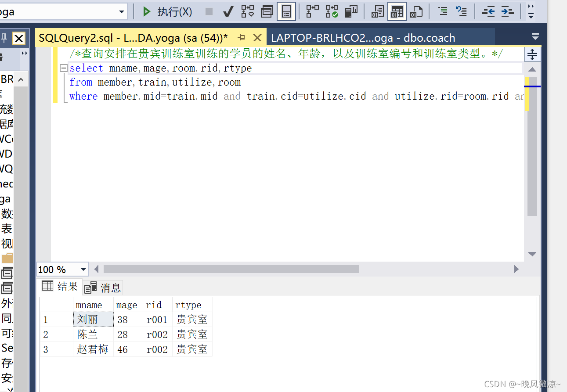Click the Object Explorer scroll up arrow
Image resolution: width=567 pixels, height=392 pixels.
point(21,79)
